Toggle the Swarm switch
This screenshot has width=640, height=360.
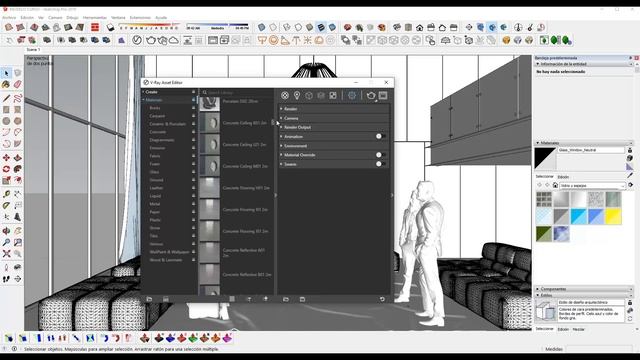[x=380, y=164]
